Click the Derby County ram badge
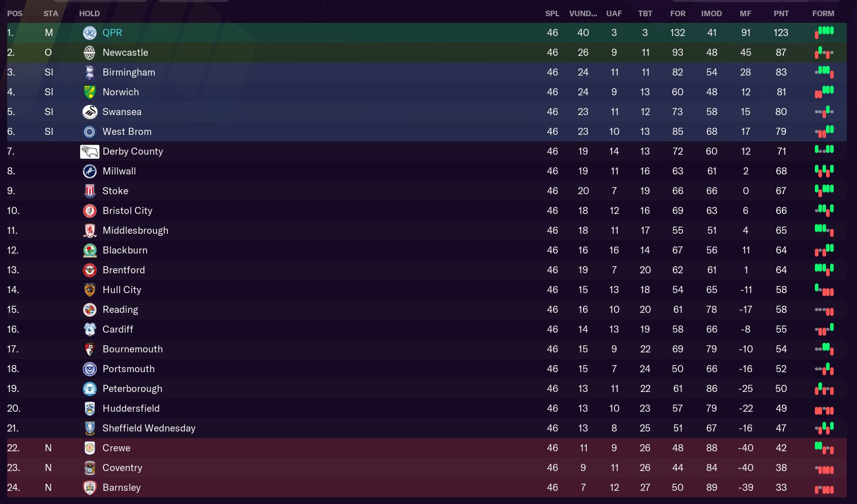Image resolution: width=857 pixels, height=504 pixels. [x=90, y=152]
